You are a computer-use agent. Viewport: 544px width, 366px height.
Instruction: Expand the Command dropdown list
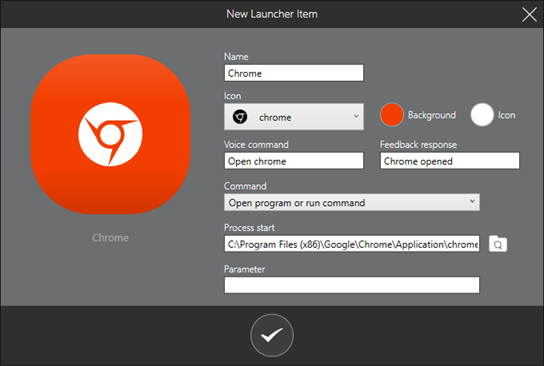click(352, 202)
